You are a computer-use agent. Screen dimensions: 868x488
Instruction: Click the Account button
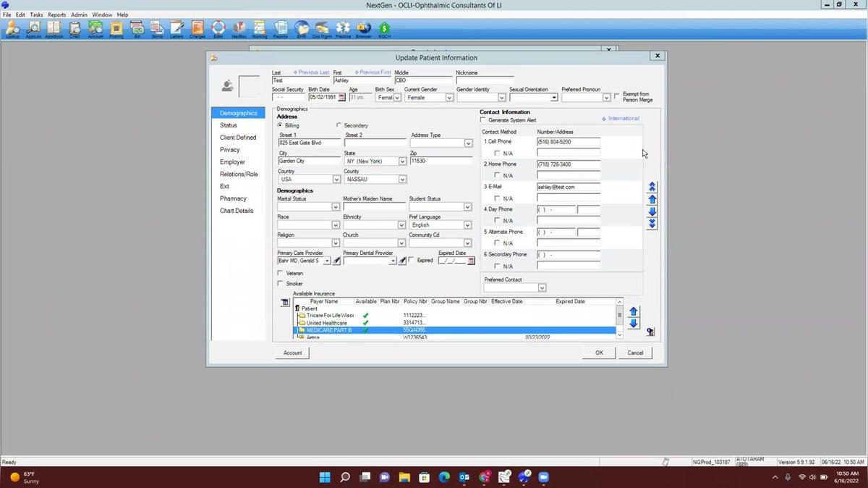(x=292, y=353)
